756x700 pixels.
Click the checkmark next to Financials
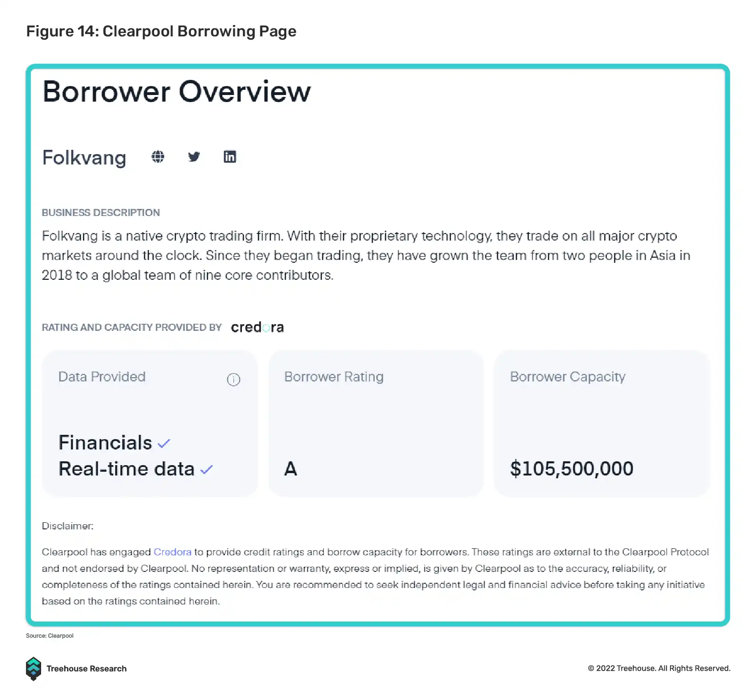164,444
